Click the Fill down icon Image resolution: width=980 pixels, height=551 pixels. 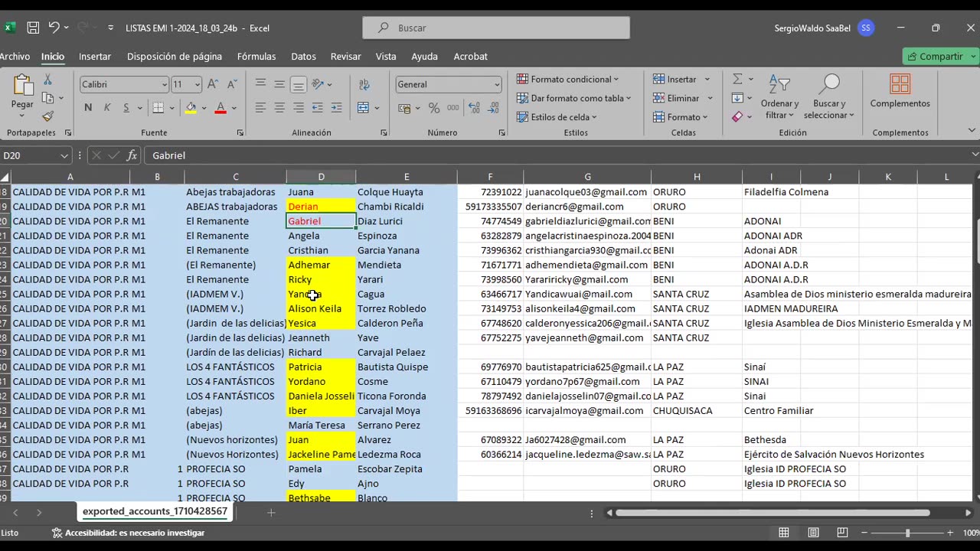click(737, 98)
